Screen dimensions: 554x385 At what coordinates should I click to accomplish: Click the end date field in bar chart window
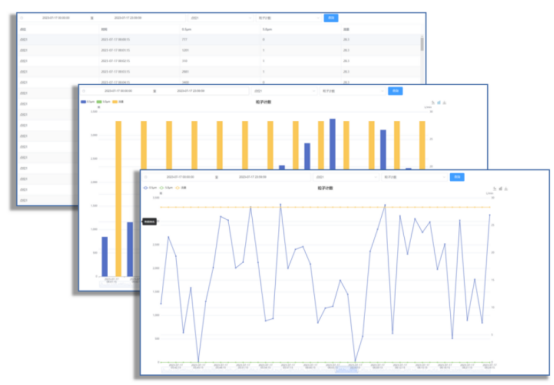pyautogui.click(x=190, y=91)
